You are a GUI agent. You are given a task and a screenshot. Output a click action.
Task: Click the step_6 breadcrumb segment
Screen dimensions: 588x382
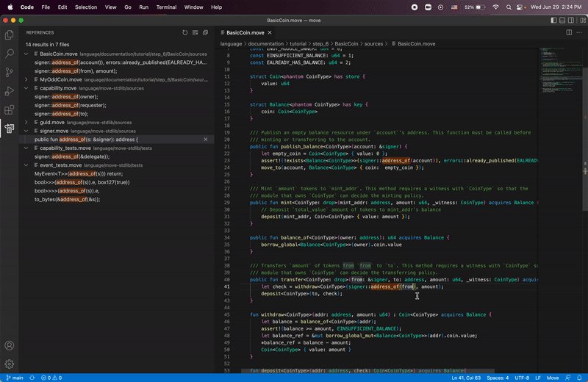(320, 44)
